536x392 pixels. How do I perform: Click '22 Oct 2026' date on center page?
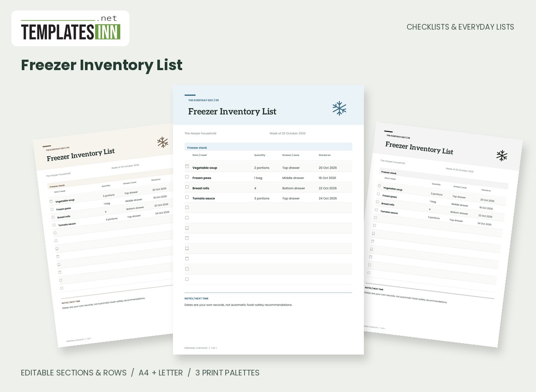[x=328, y=188]
